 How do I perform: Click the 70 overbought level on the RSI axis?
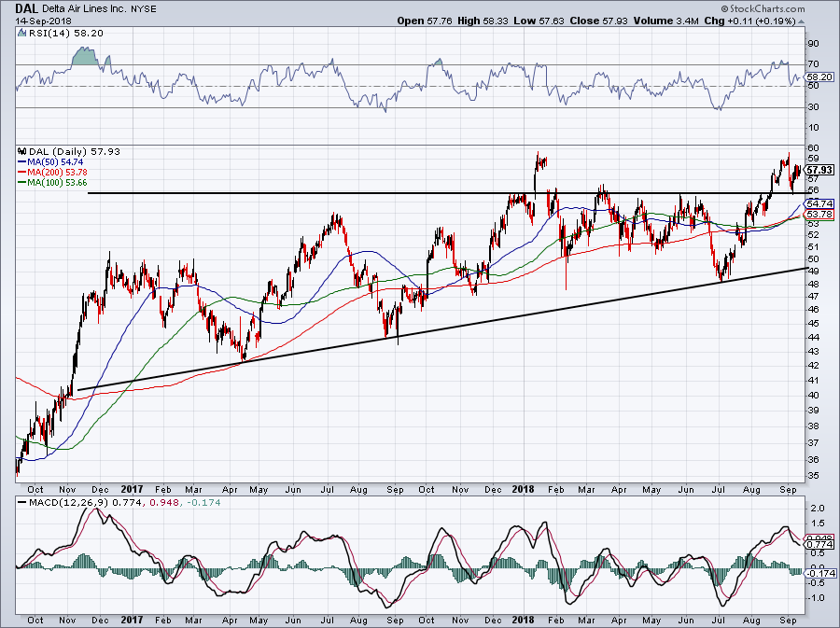(x=814, y=64)
